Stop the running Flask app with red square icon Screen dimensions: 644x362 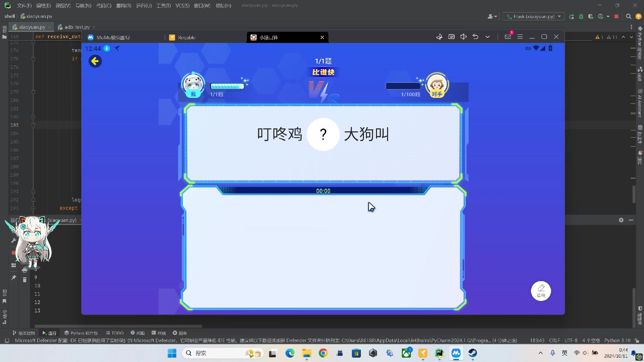pyautogui.click(x=616, y=16)
